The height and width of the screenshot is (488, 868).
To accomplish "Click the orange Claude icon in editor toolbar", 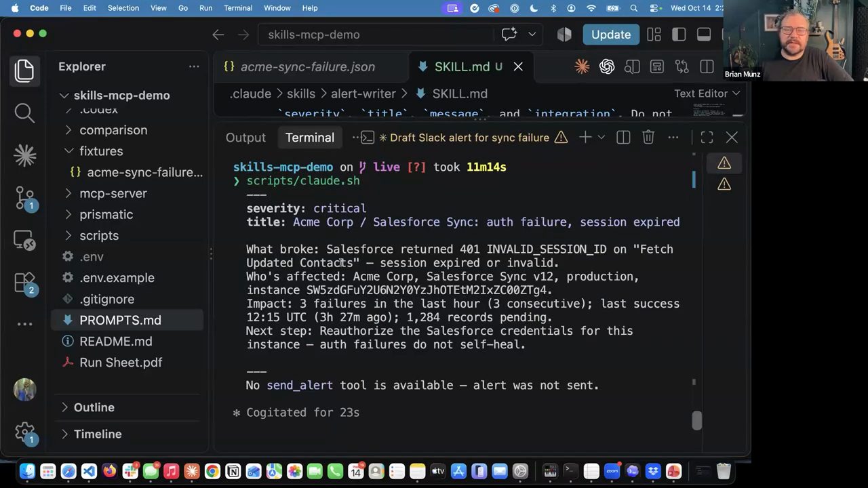I will tap(582, 66).
